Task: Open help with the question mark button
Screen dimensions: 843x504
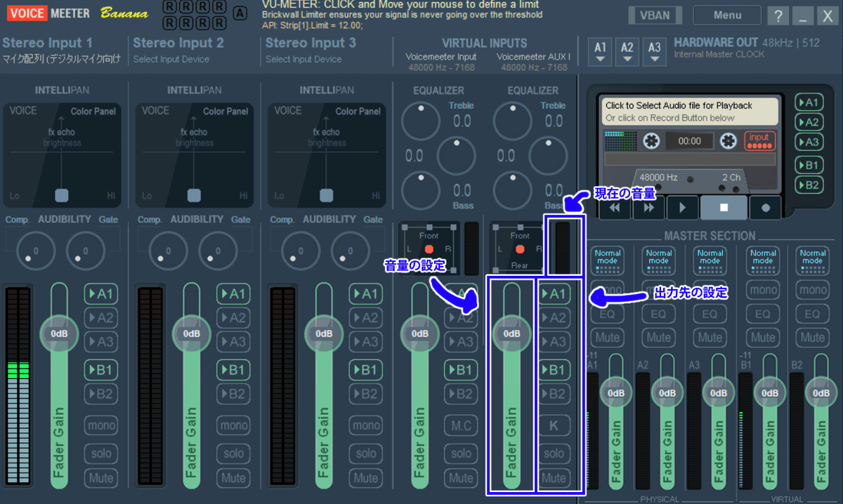Action: point(777,15)
